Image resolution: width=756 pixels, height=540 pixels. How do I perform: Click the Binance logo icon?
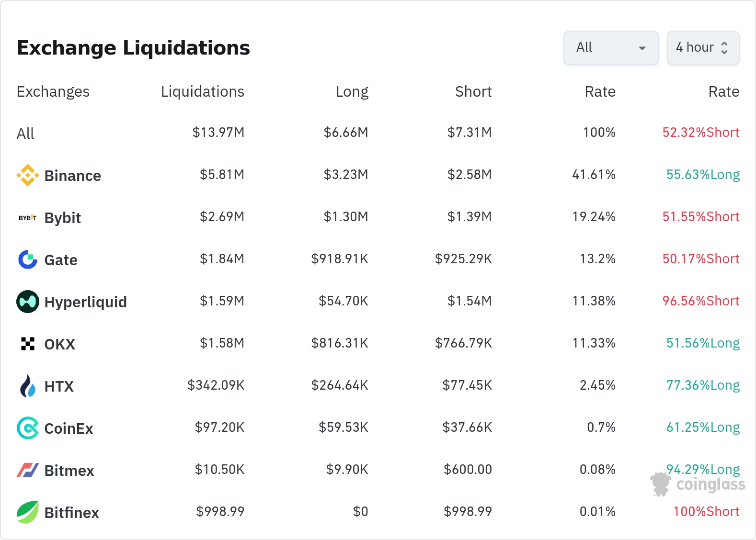(28, 175)
